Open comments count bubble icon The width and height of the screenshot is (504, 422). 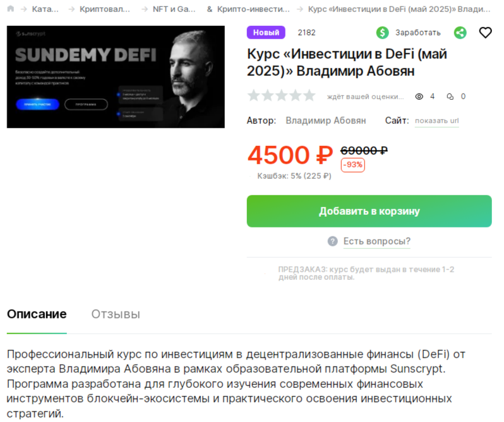[x=450, y=97]
